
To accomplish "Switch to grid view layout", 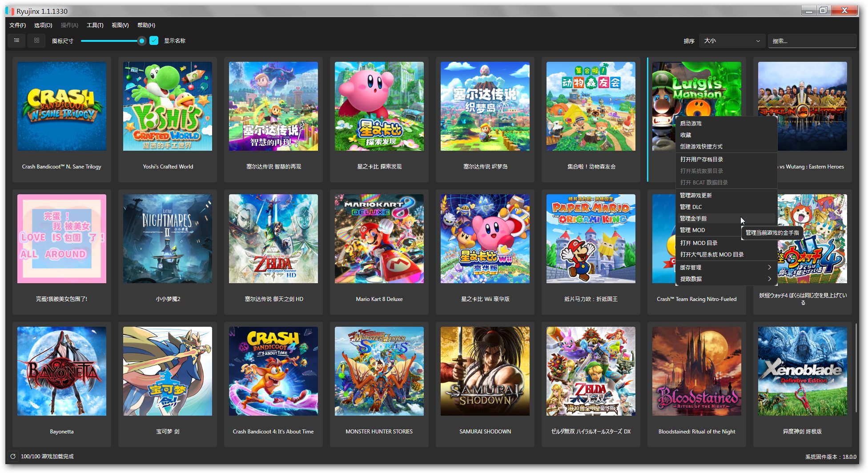I will click(36, 40).
